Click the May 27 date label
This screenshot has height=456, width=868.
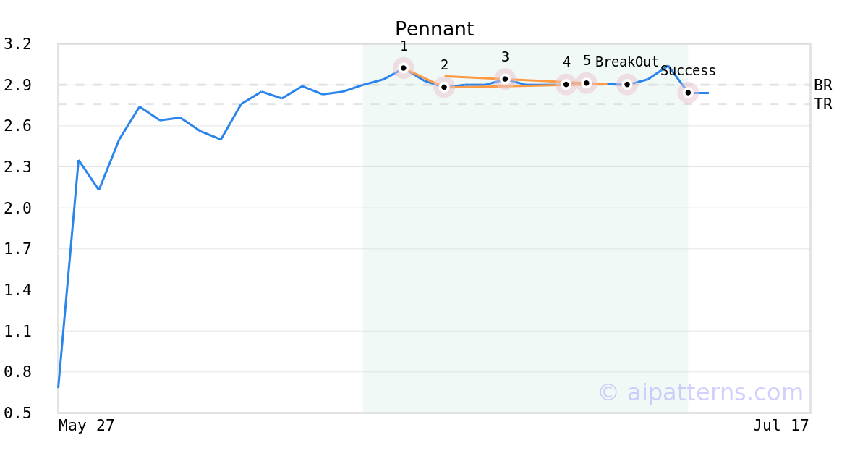[x=86, y=426]
